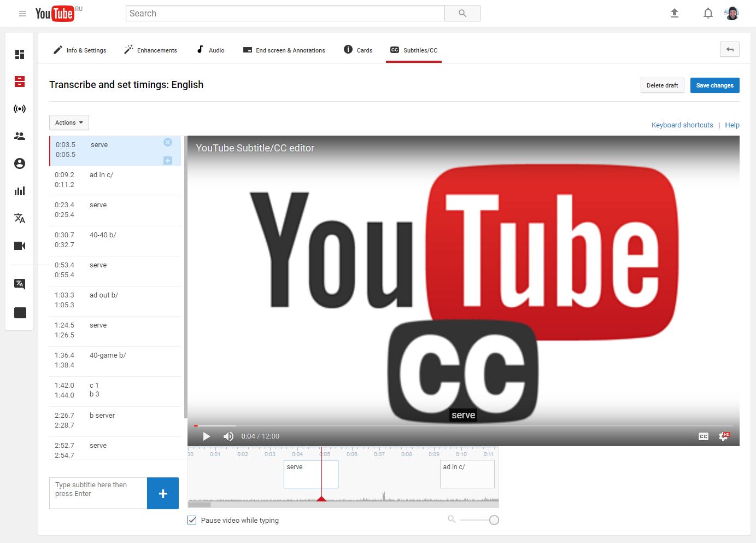Play the video
Image resolution: width=756 pixels, height=543 pixels.
click(x=206, y=436)
